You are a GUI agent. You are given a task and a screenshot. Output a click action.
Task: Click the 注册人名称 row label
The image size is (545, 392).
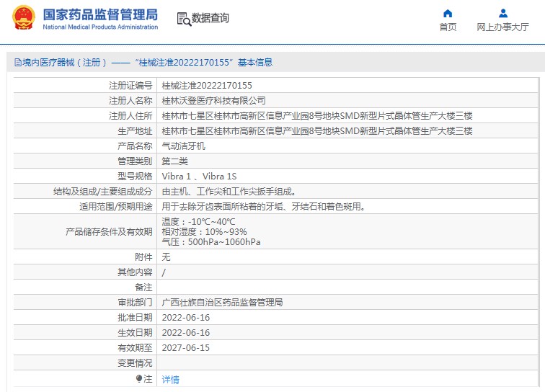pos(130,101)
